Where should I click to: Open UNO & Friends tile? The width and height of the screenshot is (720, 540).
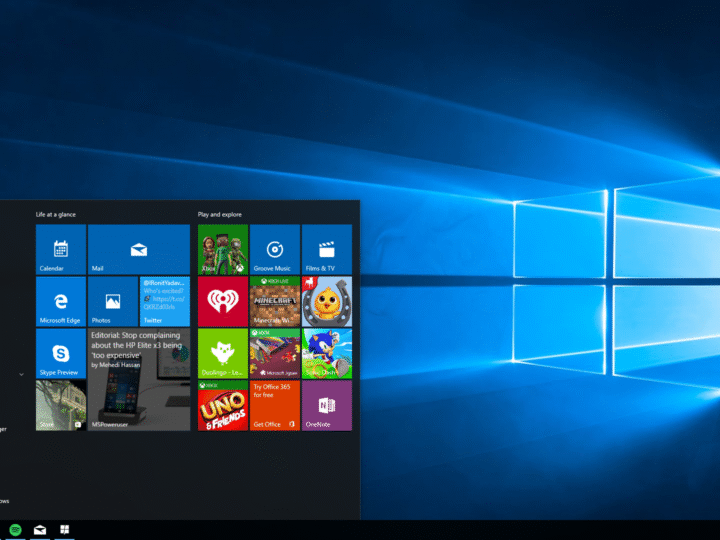[x=223, y=405]
